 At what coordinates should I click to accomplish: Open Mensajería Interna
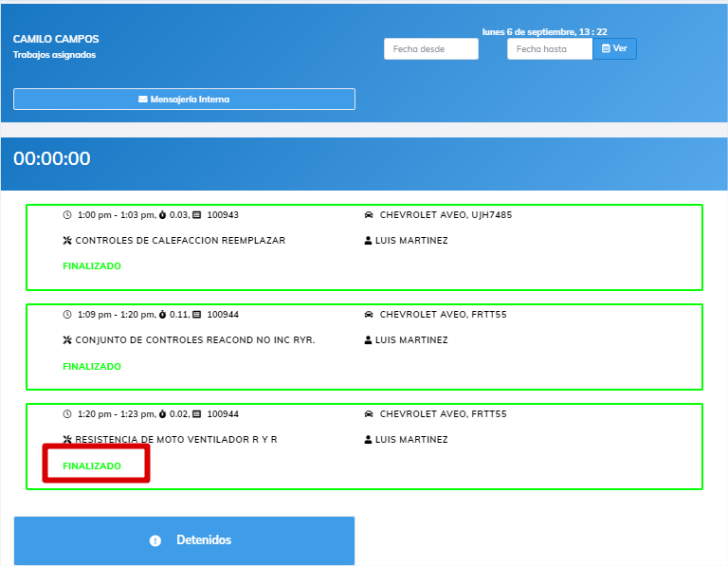coord(184,99)
